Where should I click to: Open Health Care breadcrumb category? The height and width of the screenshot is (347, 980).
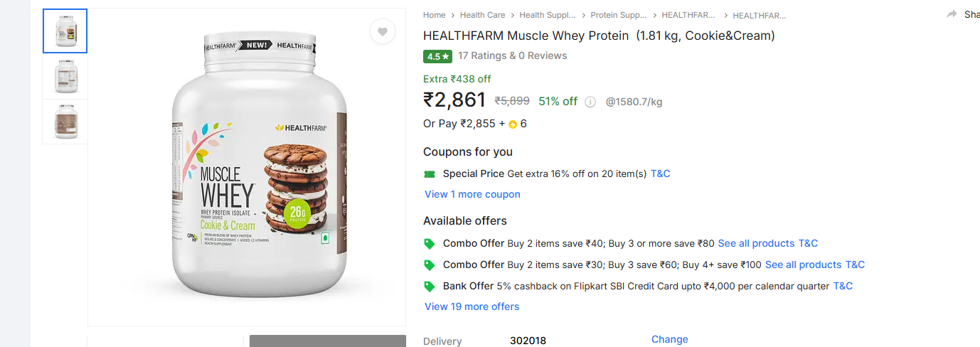482,15
